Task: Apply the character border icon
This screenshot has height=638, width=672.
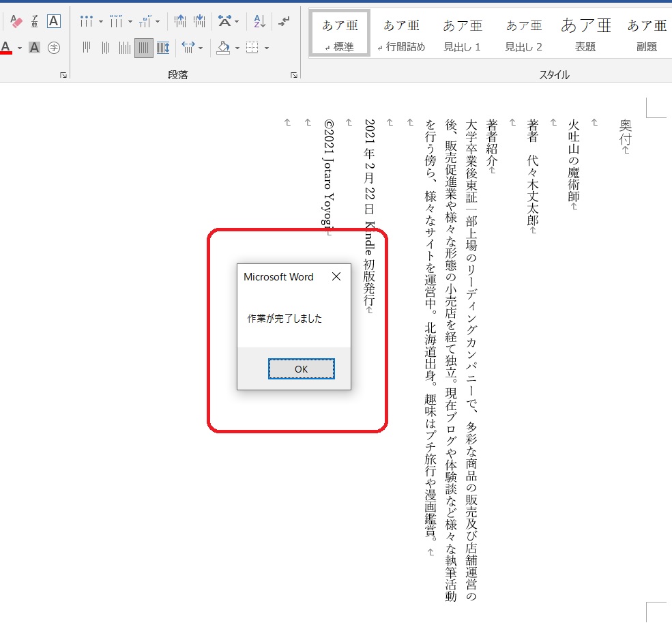Action: pos(54,22)
